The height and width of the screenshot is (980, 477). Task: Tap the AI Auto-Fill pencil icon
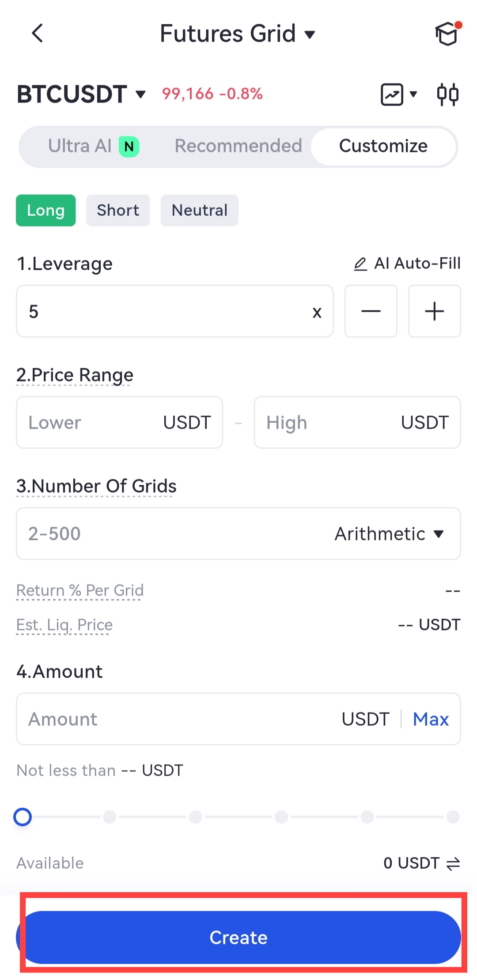point(360,264)
